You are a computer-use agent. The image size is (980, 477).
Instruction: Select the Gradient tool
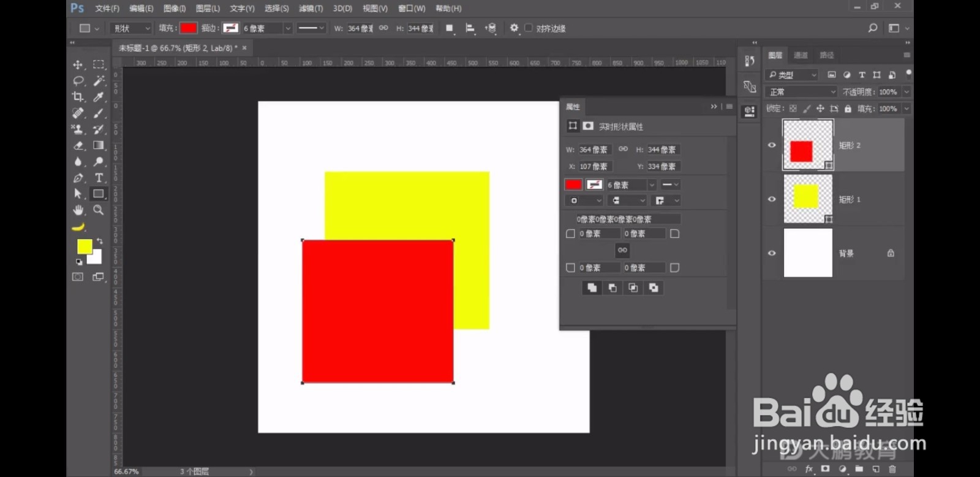98,145
